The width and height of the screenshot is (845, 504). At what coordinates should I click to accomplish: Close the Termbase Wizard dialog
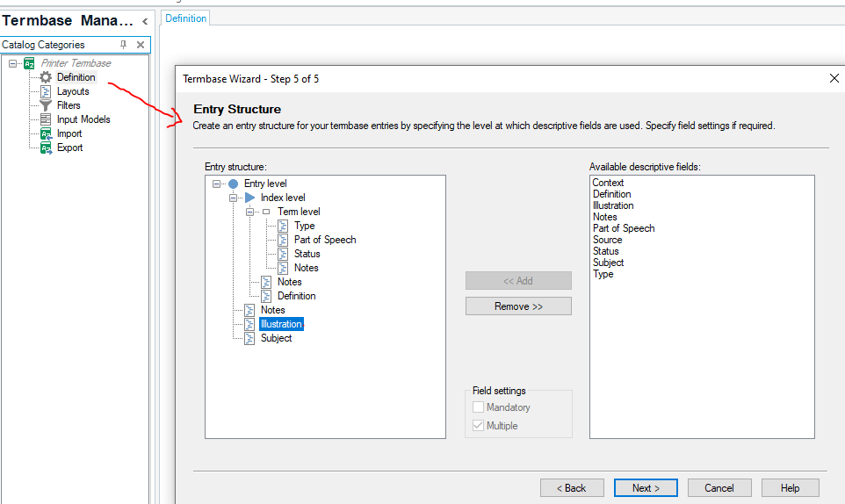[834, 79]
